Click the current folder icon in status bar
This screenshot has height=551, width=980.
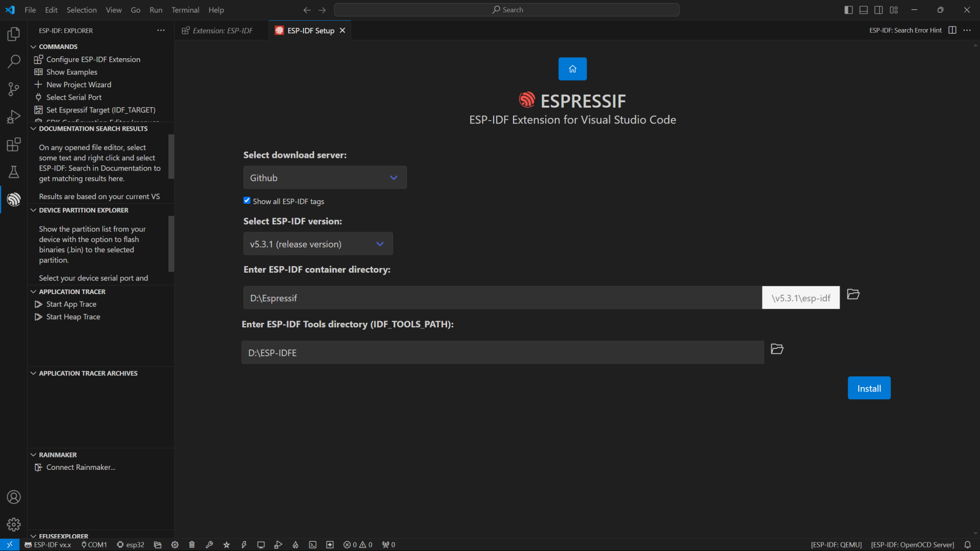(x=158, y=545)
